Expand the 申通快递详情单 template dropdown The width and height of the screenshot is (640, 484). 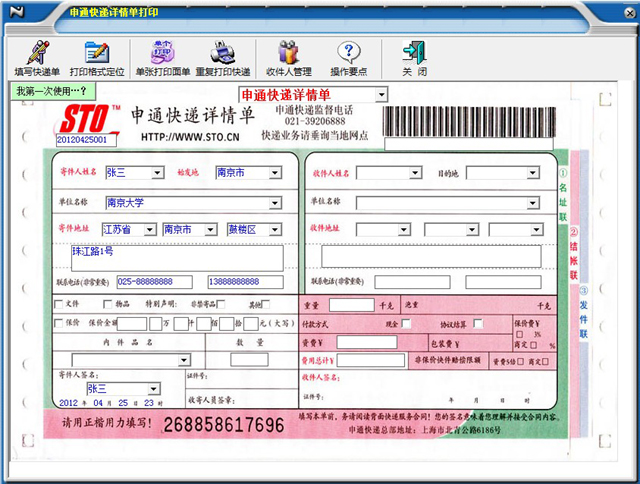(382, 95)
